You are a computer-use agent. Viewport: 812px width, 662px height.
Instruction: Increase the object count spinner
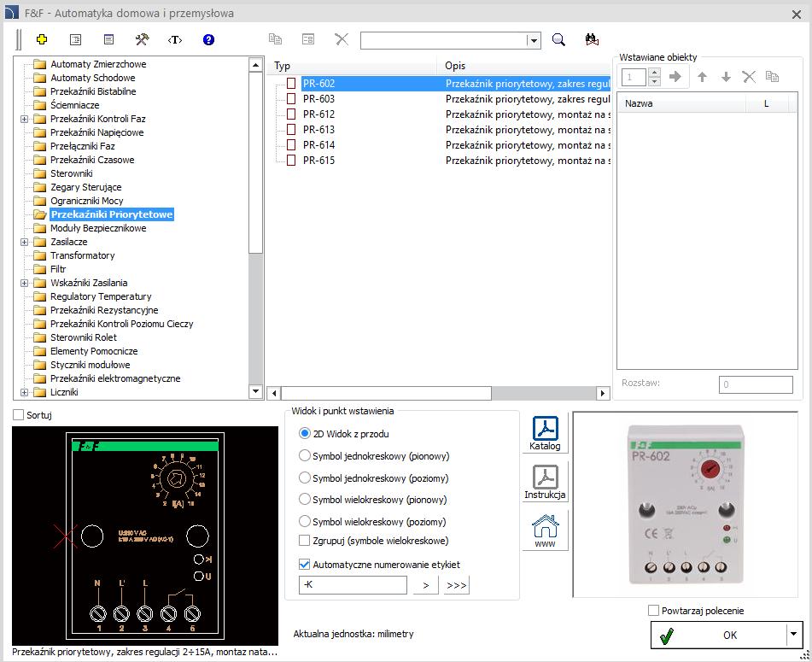pyautogui.click(x=655, y=73)
